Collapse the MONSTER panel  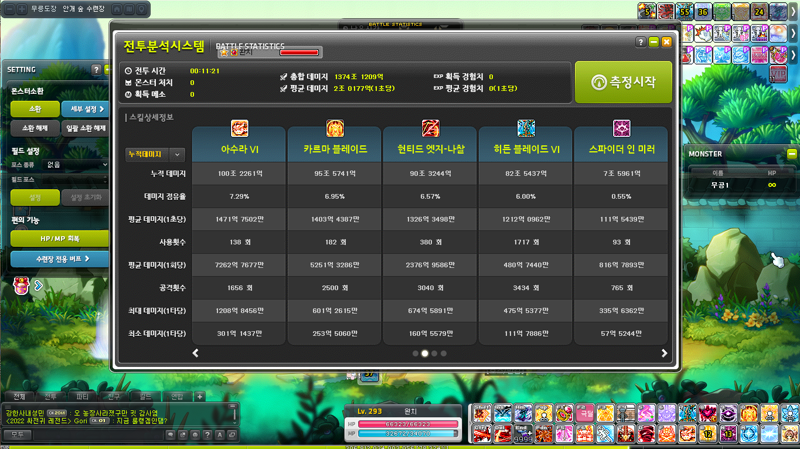pyautogui.click(x=792, y=154)
